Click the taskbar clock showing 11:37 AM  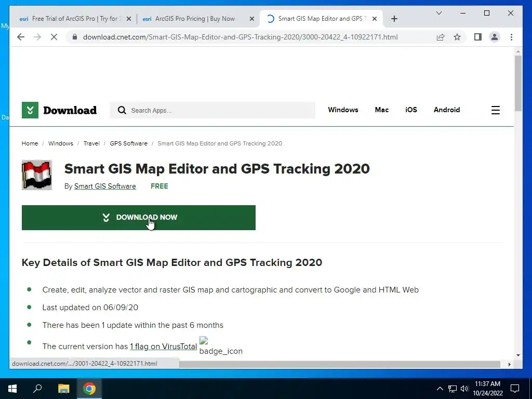coord(488,389)
